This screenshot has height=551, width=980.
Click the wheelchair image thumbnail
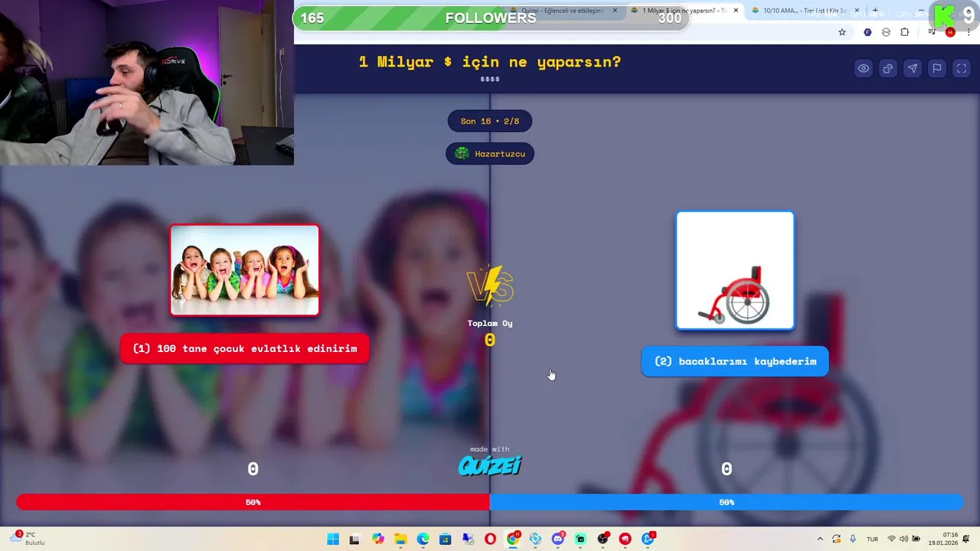[735, 271]
